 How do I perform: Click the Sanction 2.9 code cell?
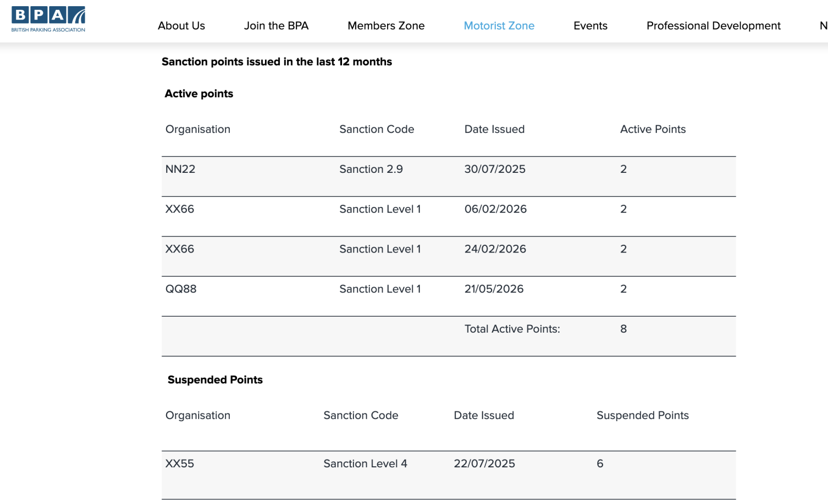pyautogui.click(x=371, y=169)
